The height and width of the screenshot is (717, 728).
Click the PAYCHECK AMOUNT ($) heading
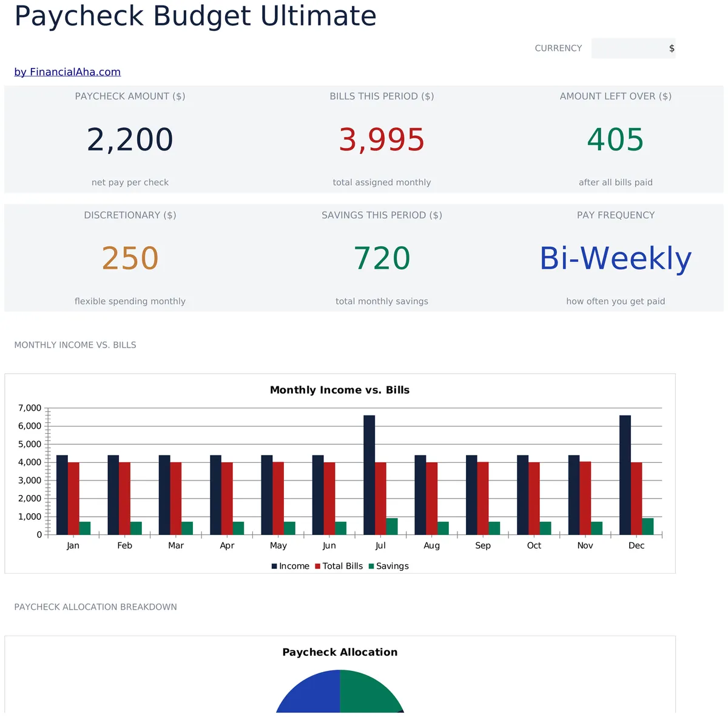(130, 96)
